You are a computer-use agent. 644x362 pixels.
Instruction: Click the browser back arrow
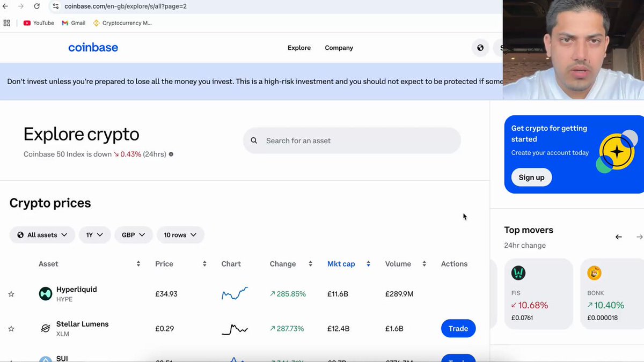(5, 6)
